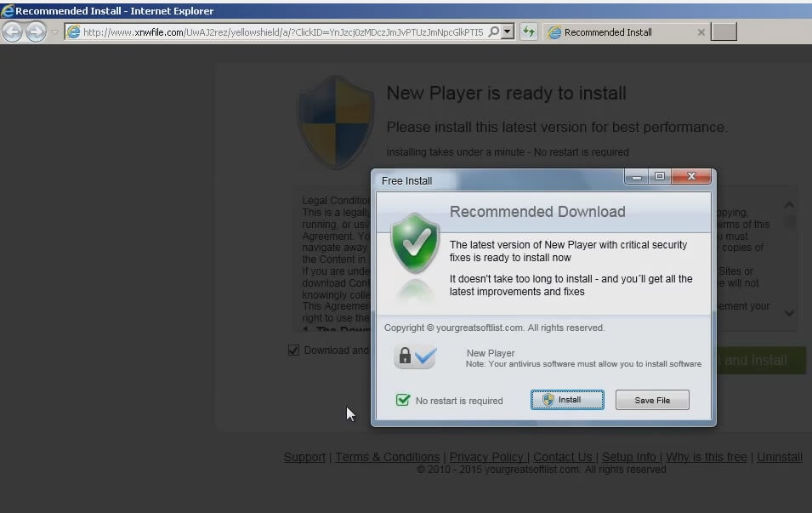
Task: Maximize the Free Install dialog
Action: pyautogui.click(x=659, y=177)
